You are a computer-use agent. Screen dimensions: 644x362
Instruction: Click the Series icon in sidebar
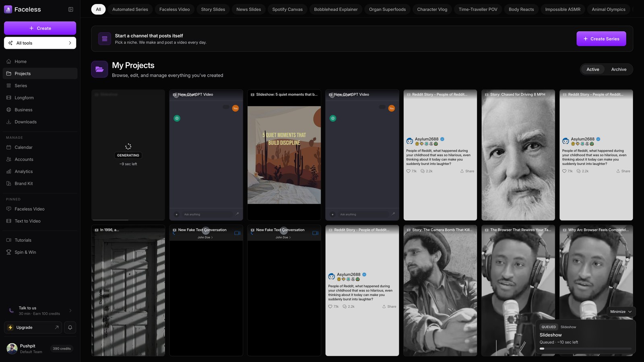pos(9,86)
